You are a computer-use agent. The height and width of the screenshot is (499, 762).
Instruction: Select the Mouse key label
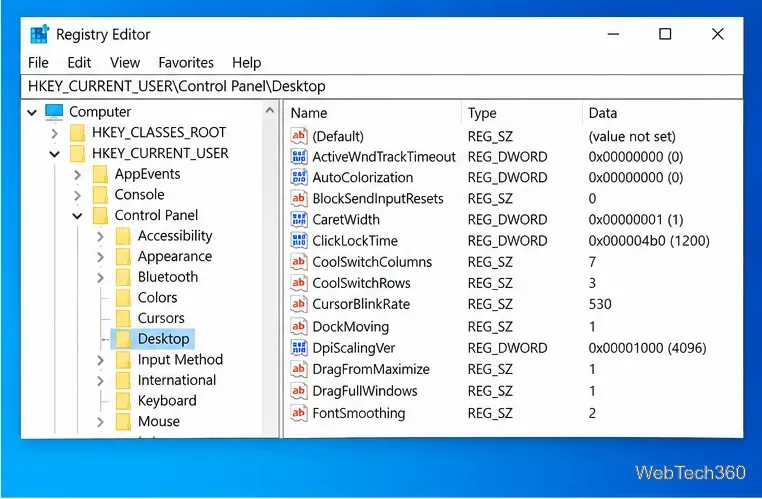pyautogui.click(x=159, y=421)
